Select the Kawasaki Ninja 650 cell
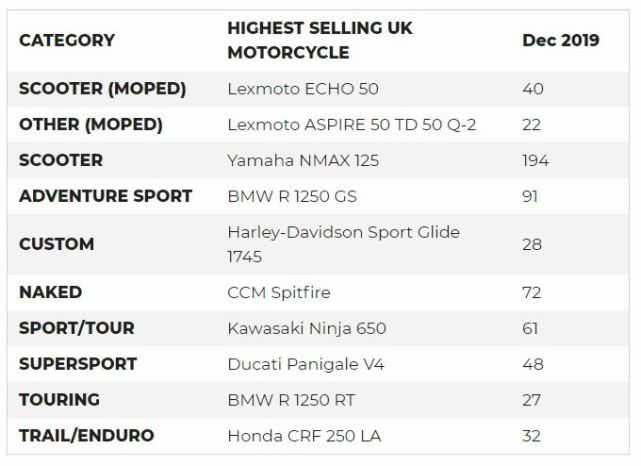The image size is (641, 466). click(307, 328)
